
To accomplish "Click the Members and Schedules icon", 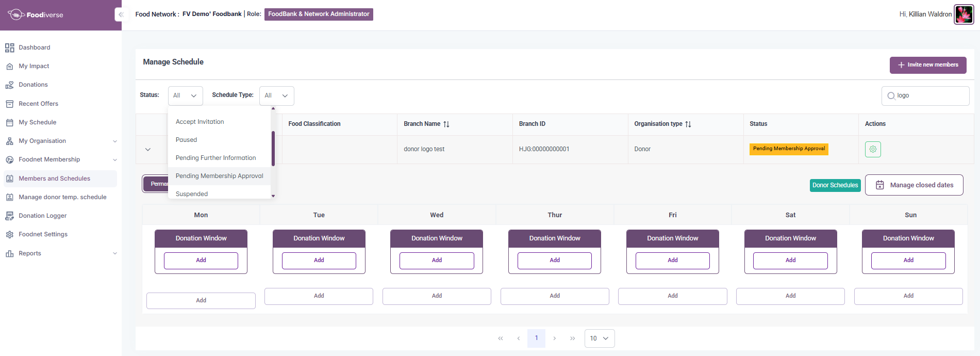I will point(9,179).
